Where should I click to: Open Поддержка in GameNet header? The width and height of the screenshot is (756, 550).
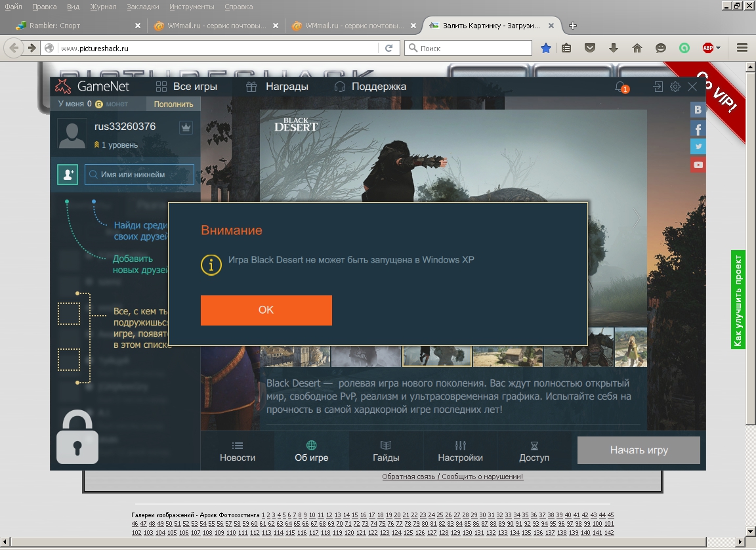pos(370,87)
